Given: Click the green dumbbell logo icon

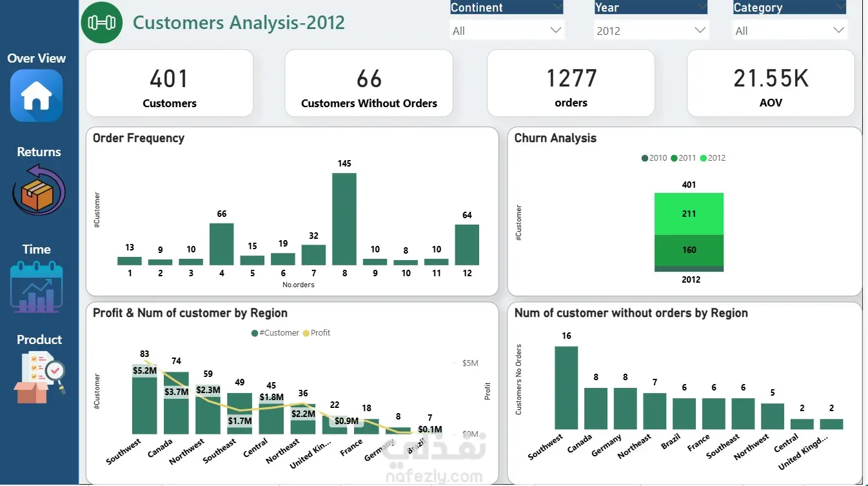Looking at the screenshot, I should pos(101,23).
